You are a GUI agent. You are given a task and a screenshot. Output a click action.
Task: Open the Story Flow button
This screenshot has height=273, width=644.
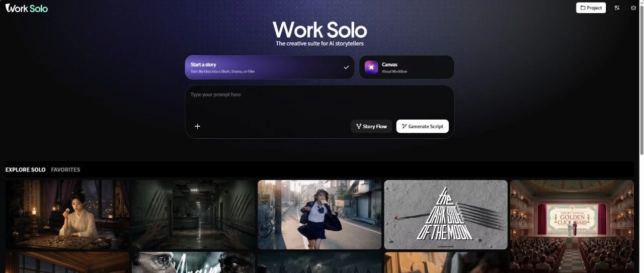(x=371, y=126)
